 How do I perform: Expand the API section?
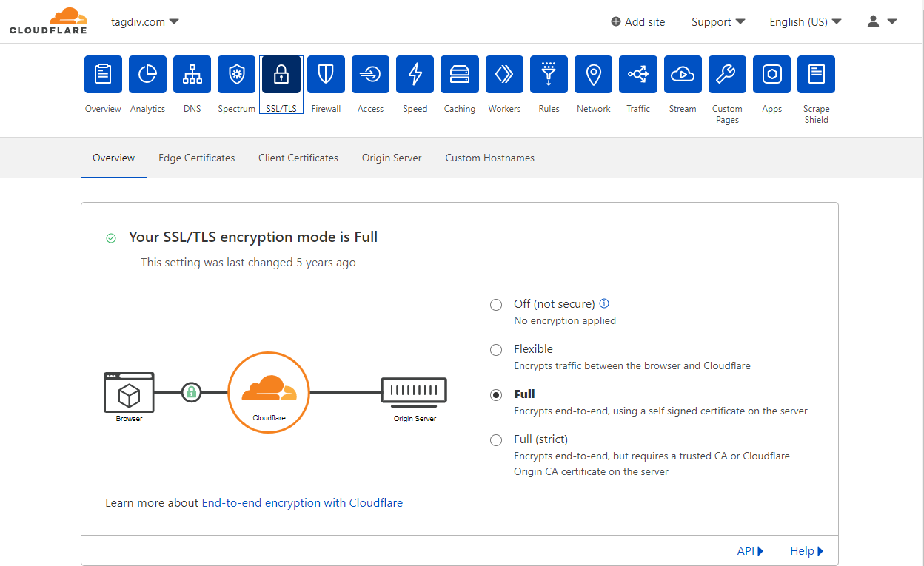coord(750,551)
